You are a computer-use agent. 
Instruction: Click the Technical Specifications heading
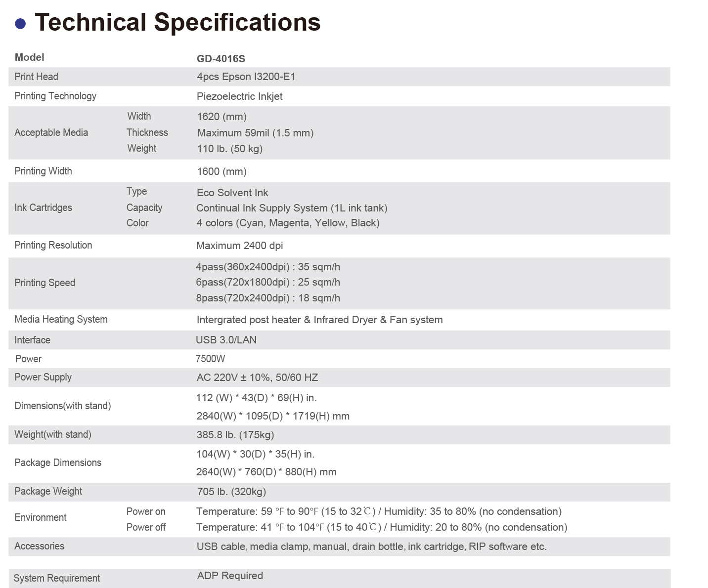click(x=177, y=22)
